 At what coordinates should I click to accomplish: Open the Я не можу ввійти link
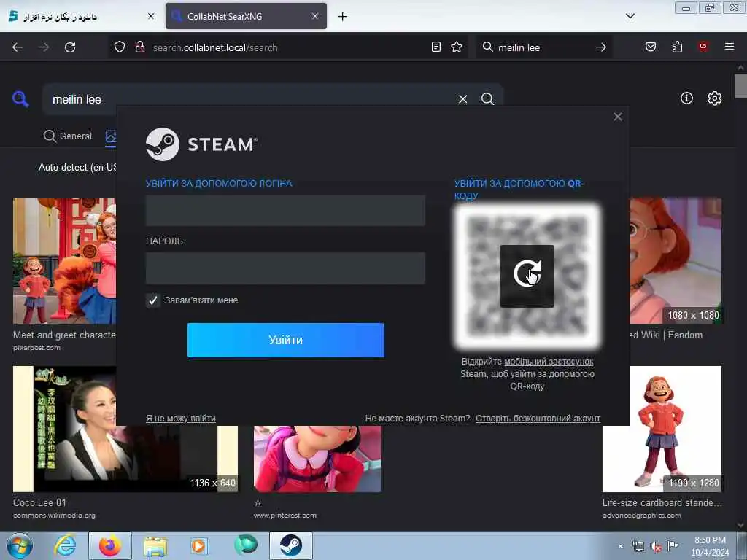click(181, 418)
